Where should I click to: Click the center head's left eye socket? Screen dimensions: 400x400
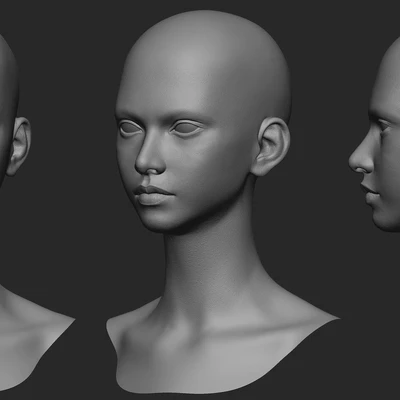click(x=130, y=128)
